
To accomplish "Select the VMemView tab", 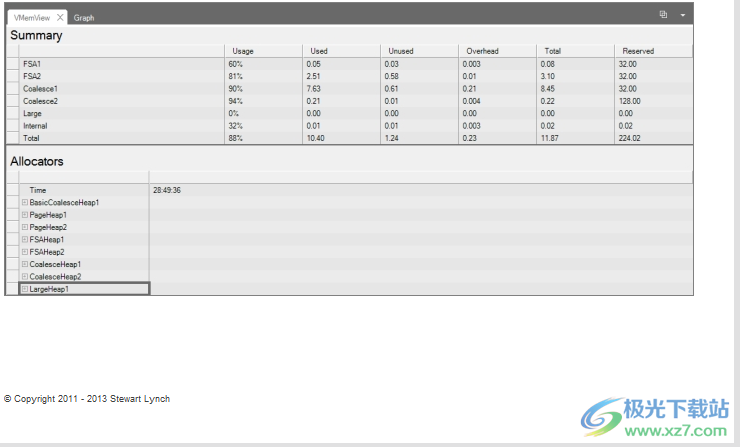I will (x=32, y=18).
